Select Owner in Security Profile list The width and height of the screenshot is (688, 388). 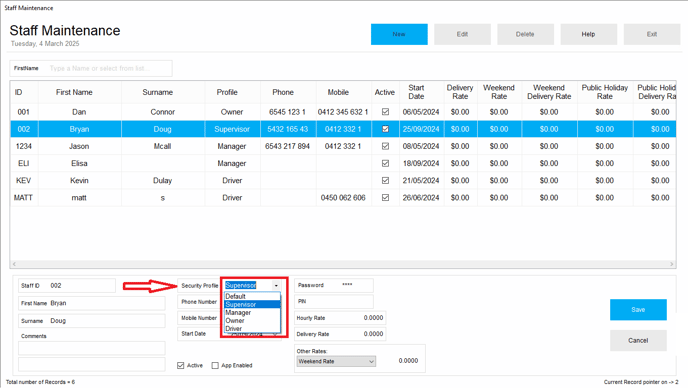coord(252,320)
